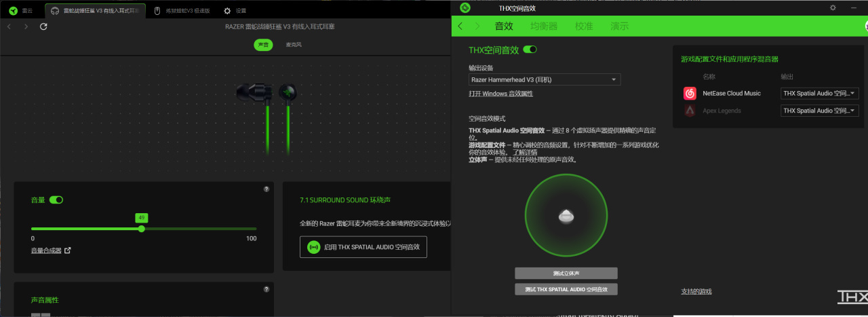Click the Apex Legends app icon
868x317 pixels.
(x=690, y=111)
